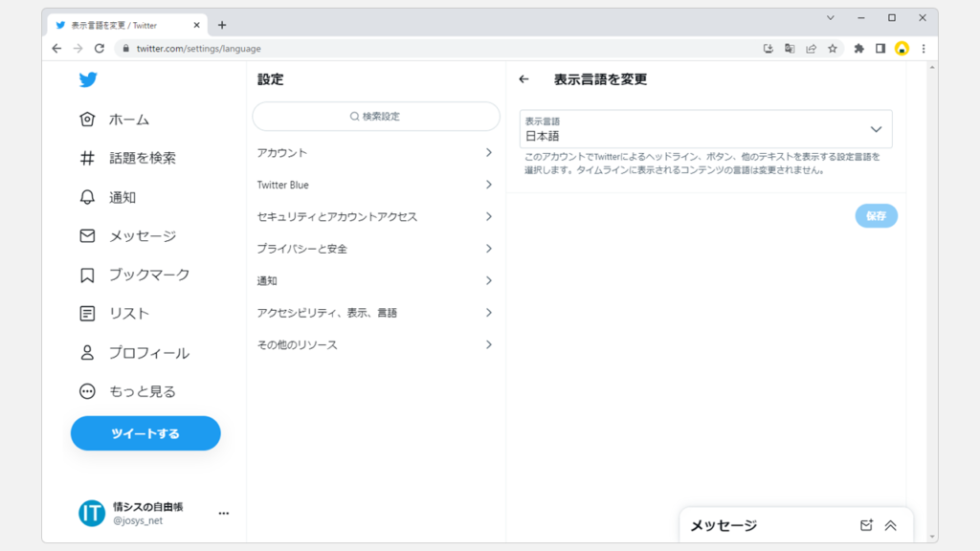Click the back arrow beside 表示言語を変更
Viewport: 980px width, 551px height.
[523, 79]
